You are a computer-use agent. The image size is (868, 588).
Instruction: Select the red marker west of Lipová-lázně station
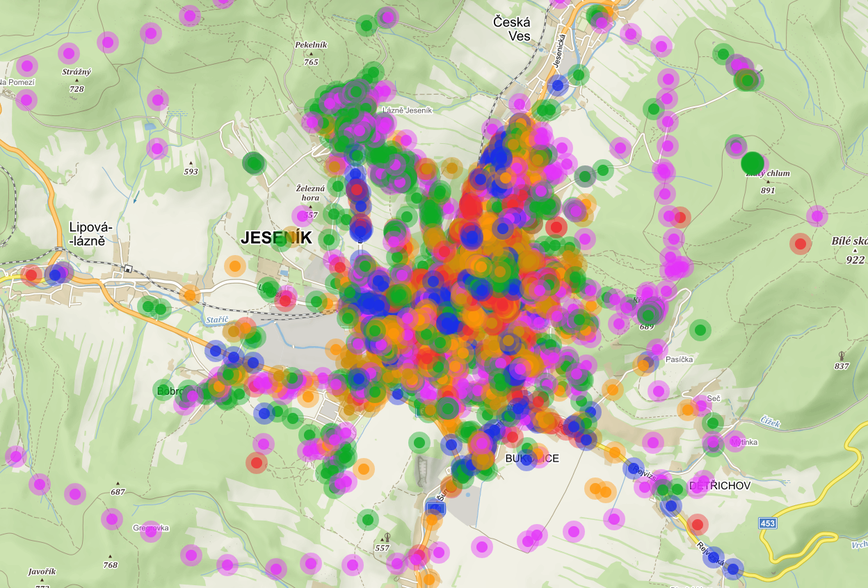tap(31, 275)
